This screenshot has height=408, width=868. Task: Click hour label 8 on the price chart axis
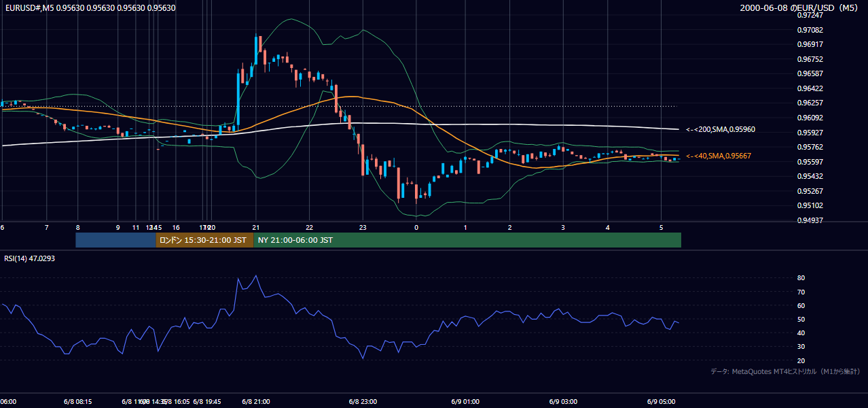point(77,227)
